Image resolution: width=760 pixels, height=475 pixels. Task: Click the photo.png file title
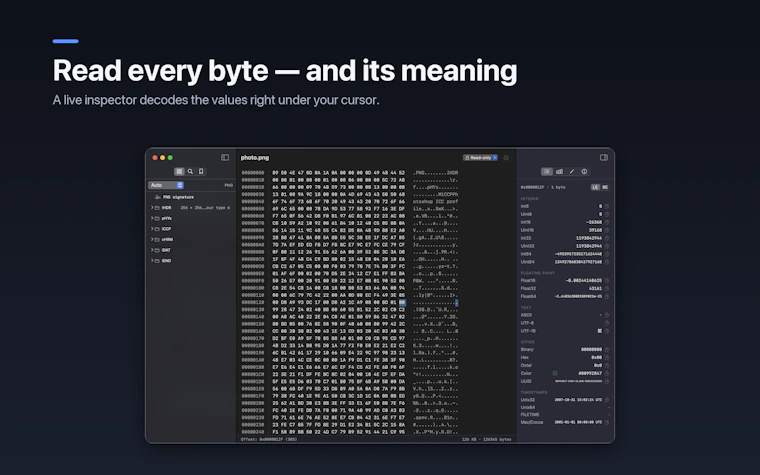(255, 158)
